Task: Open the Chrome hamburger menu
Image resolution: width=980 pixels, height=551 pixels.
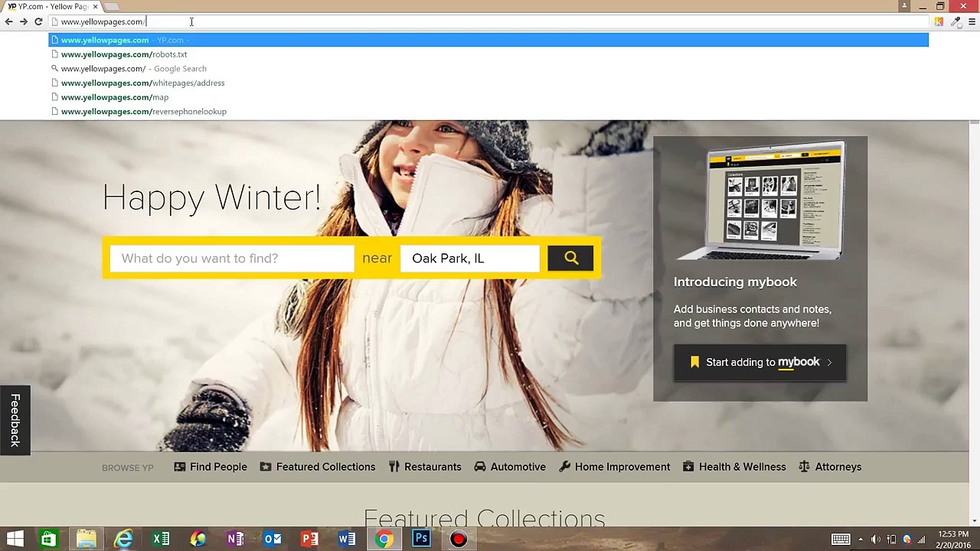Action: (972, 21)
